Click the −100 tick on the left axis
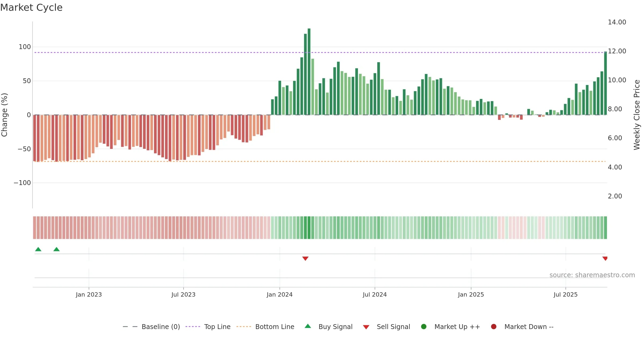 tap(22, 183)
